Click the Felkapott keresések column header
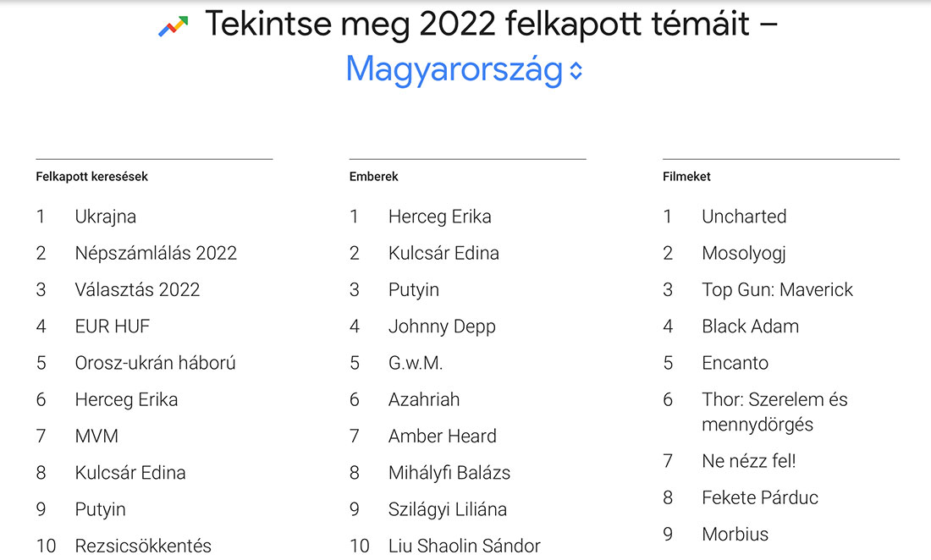Image resolution: width=931 pixels, height=560 pixels. (x=91, y=177)
